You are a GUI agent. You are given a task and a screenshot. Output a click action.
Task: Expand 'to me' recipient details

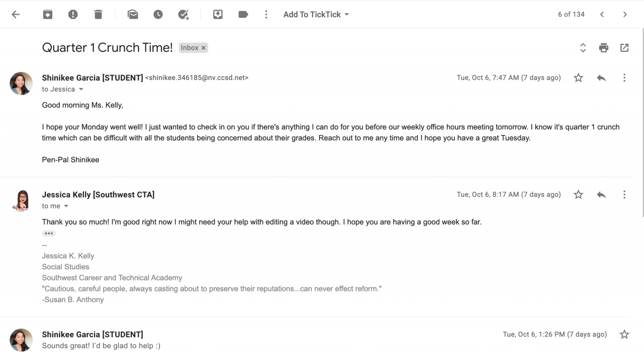click(66, 206)
